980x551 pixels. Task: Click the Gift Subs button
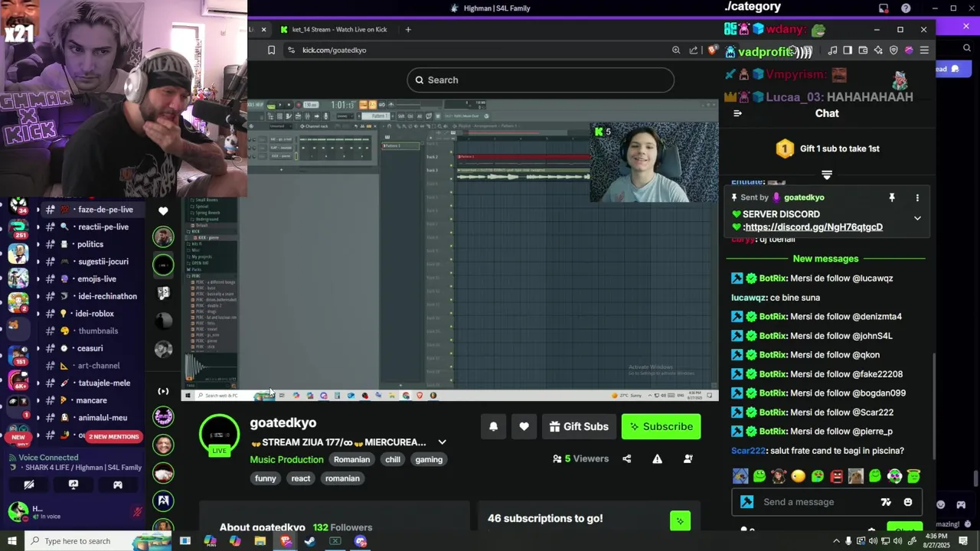tap(579, 426)
